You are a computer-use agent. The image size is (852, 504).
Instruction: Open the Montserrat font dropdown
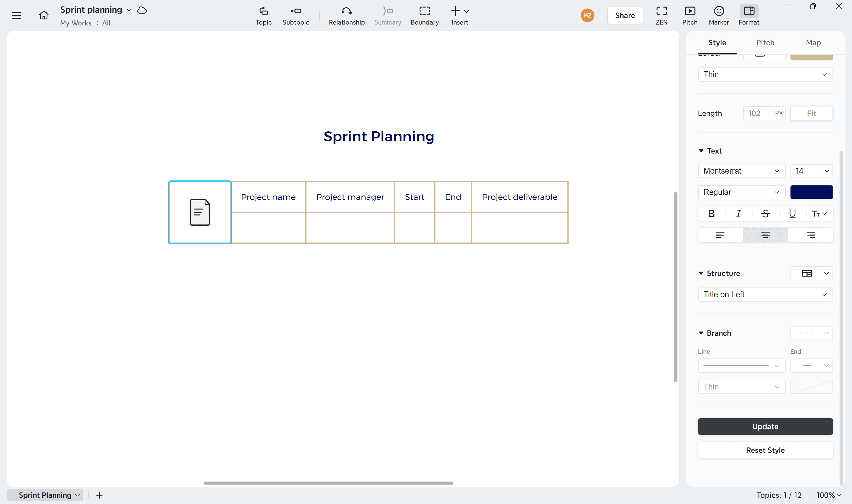(741, 171)
